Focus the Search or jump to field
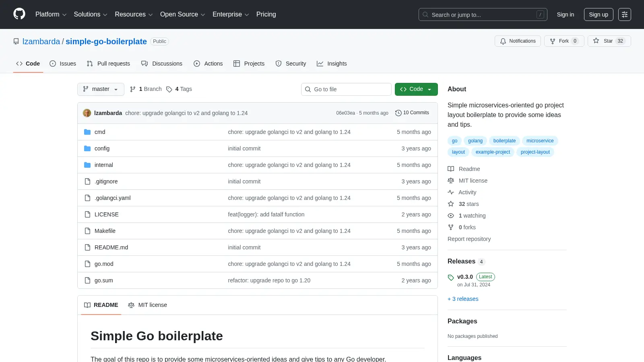 pos(483,14)
